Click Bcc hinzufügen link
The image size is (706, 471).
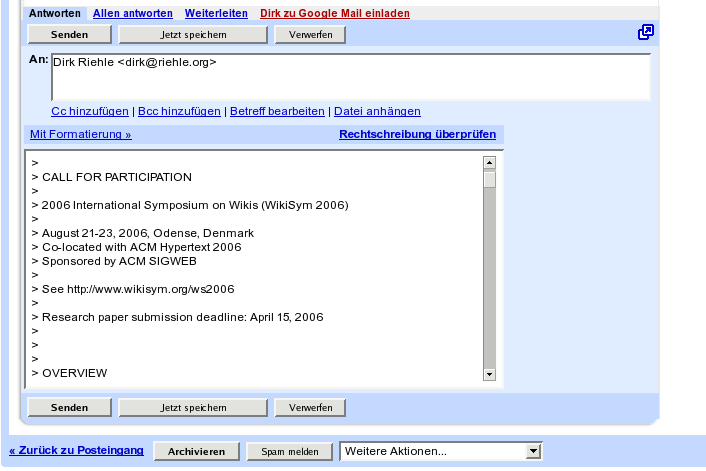click(179, 111)
